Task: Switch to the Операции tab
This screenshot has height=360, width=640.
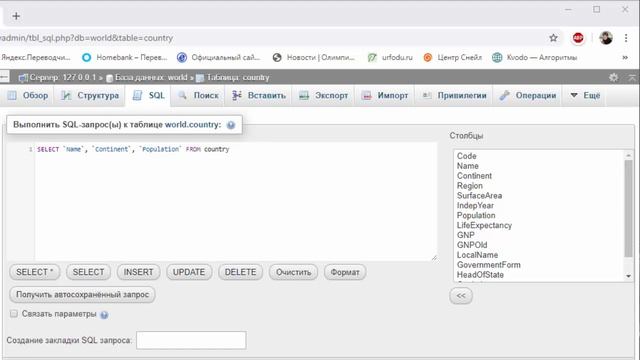Action: [527, 96]
